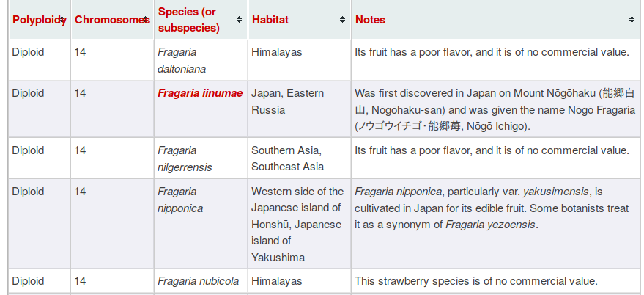Viewport: 644px width, 295px height.
Task: Click the Honshū and Yakushima habitat cell
Action: tap(297, 224)
